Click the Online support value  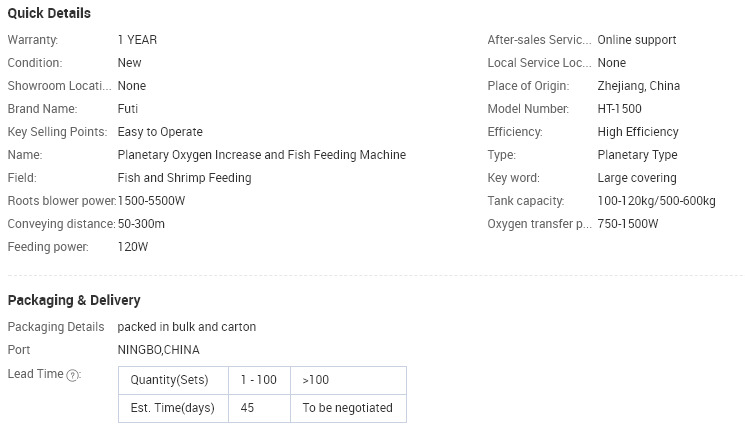coord(637,39)
